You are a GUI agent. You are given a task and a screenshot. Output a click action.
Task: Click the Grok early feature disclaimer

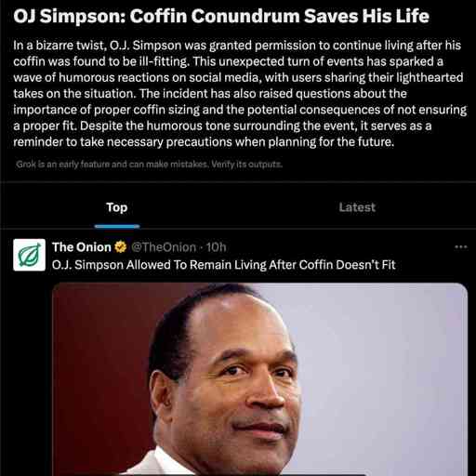click(x=149, y=164)
